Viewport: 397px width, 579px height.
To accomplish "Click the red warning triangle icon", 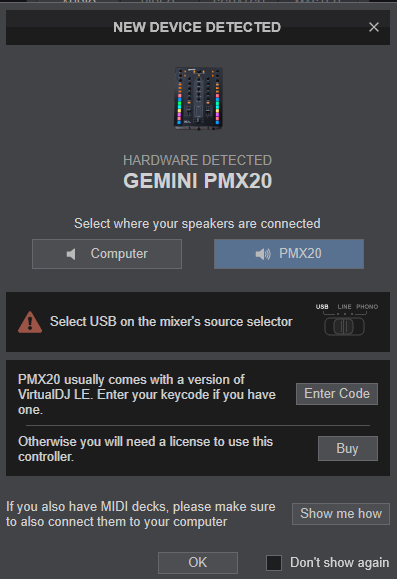I will click(30, 322).
